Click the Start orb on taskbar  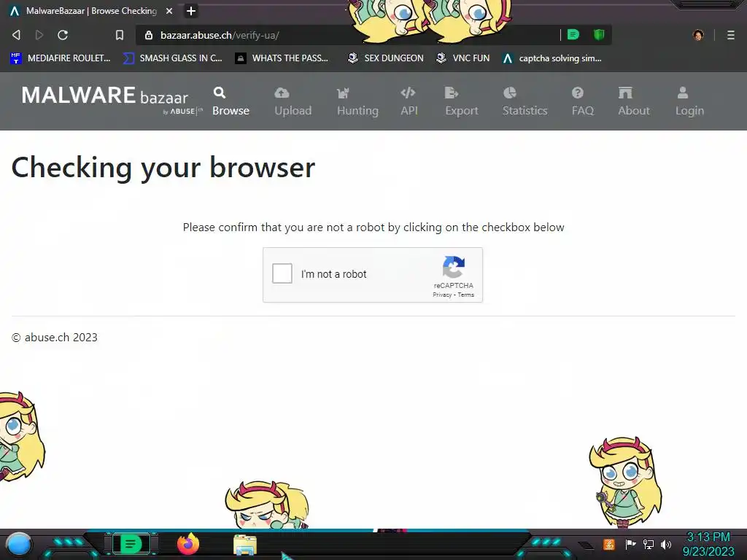[x=19, y=544]
